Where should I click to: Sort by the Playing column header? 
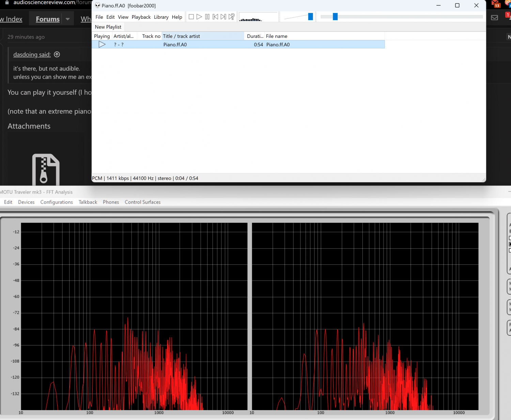pyautogui.click(x=102, y=36)
